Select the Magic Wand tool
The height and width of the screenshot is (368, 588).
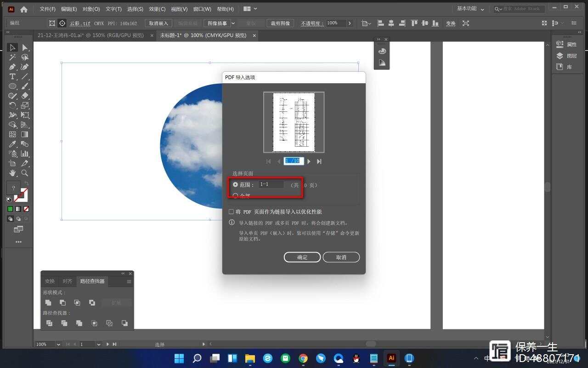[12, 57]
